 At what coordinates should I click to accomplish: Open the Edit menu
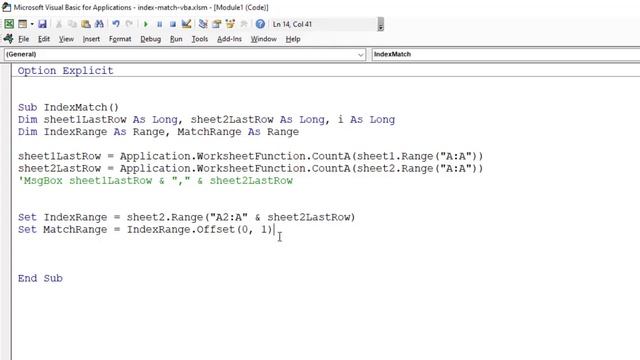point(44,39)
